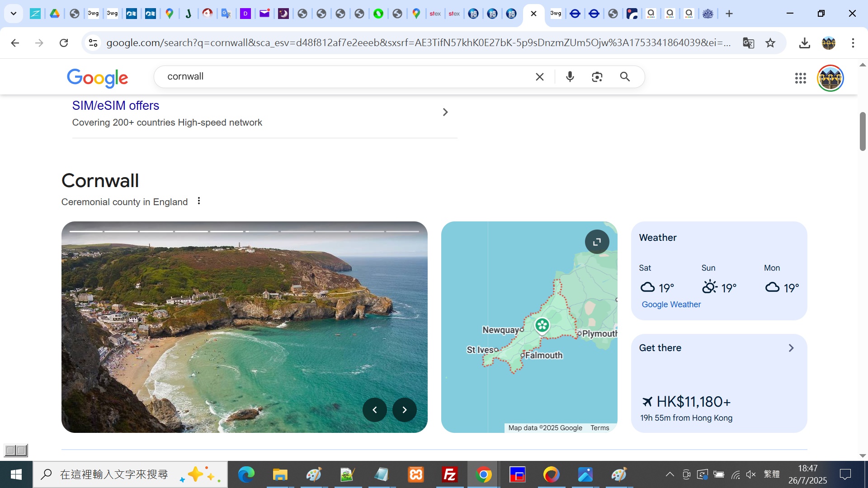This screenshot has height=488, width=868.
Task: Open Chrome's three-dot menu
Action: point(853,43)
